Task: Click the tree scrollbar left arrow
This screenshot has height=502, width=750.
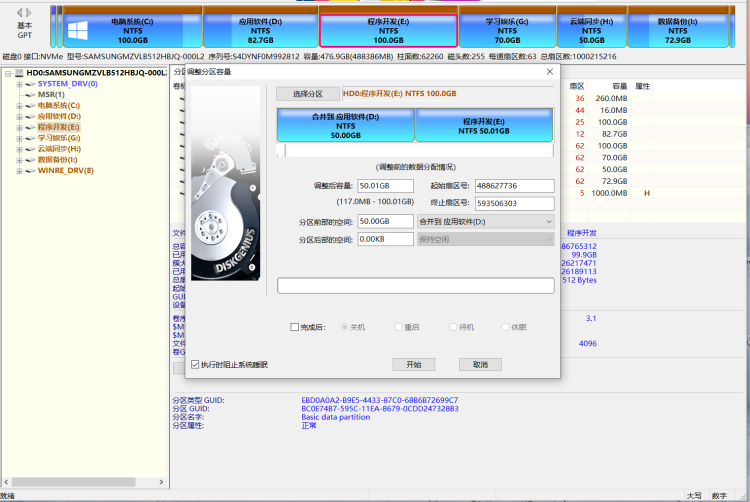Action: coord(6,482)
